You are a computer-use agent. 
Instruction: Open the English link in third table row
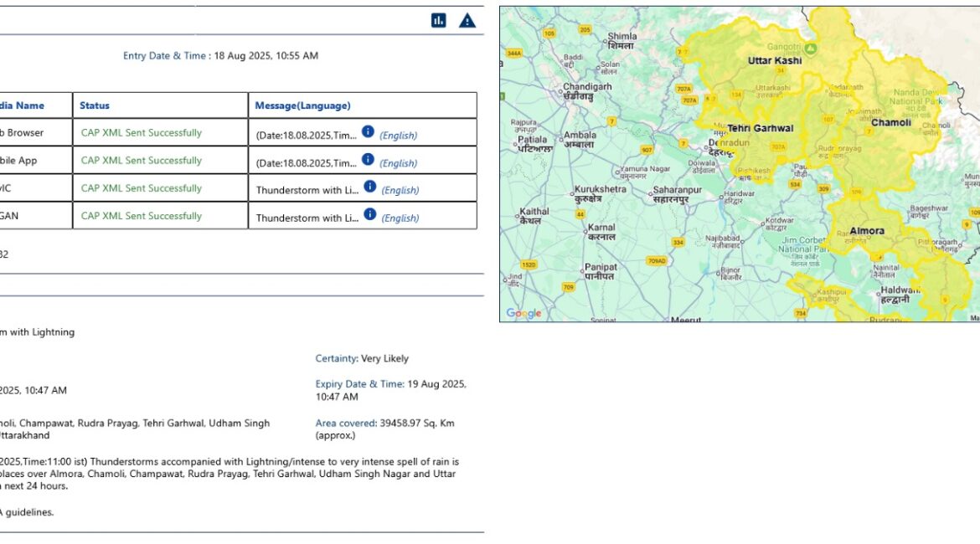(400, 191)
